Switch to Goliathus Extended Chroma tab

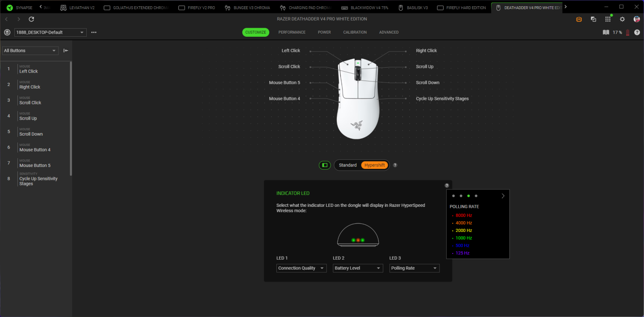pos(136,8)
